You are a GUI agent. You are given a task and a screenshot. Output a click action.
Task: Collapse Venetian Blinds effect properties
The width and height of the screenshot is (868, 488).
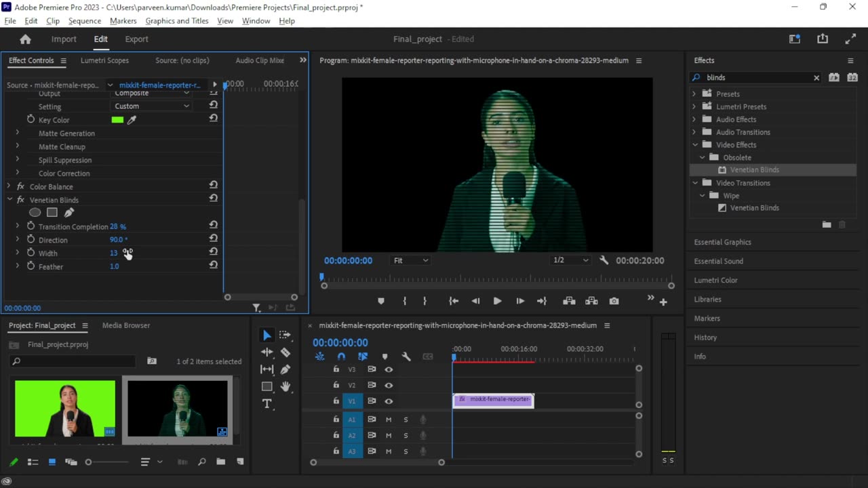(x=9, y=200)
